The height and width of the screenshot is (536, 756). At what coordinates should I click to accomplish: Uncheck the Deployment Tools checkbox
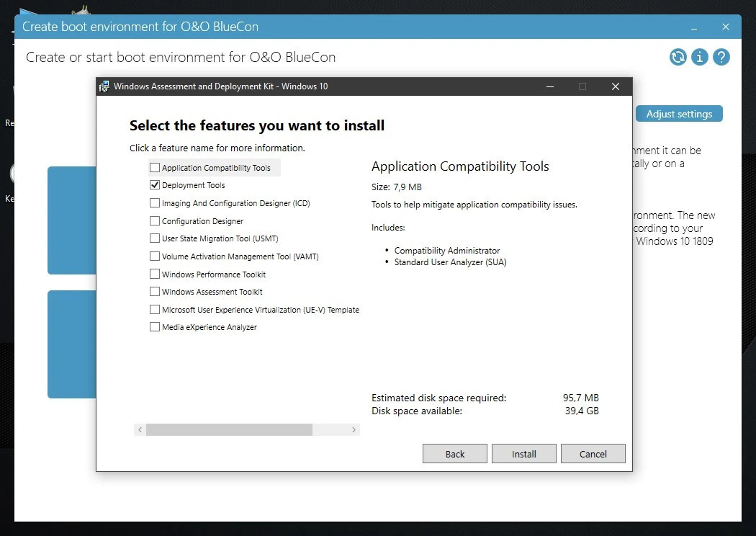click(x=155, y=184)
